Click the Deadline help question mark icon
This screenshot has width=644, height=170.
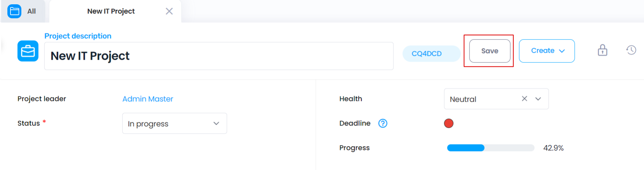(x=383, y=123)
